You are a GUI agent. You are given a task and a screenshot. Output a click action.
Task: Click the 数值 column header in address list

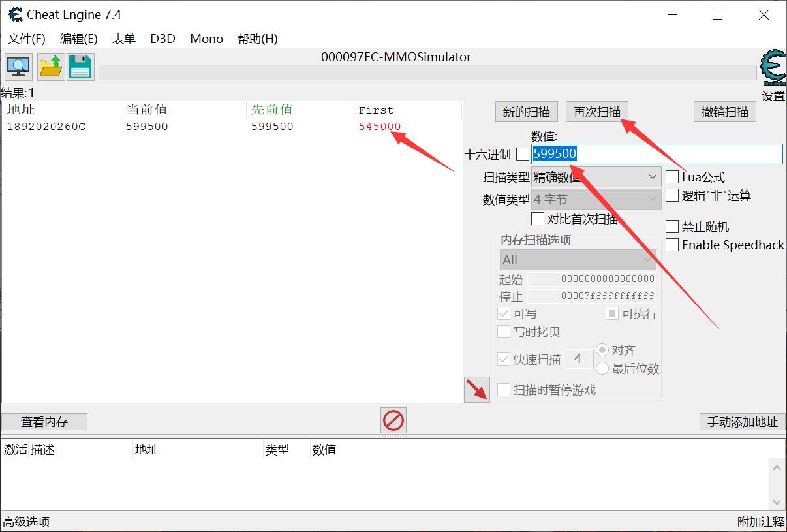click(324, 449)
